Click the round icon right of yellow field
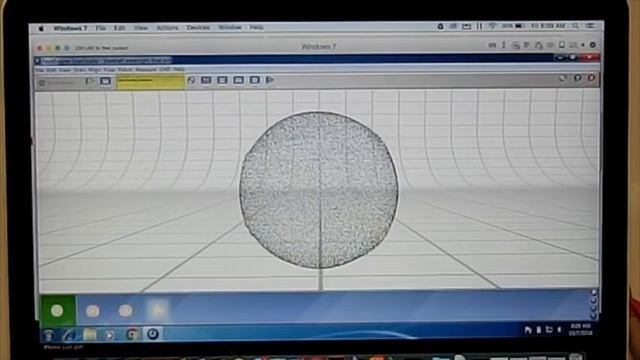 click(191, 80)
